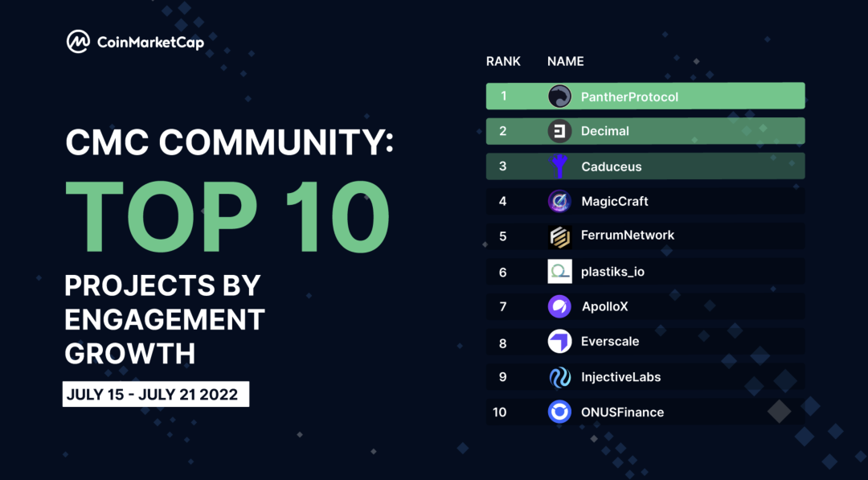Click the NAME column header

click(x=565, y=61)
